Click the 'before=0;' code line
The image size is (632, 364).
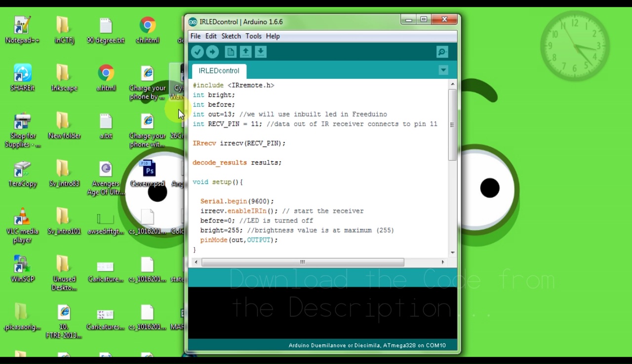tap(257, 221)
